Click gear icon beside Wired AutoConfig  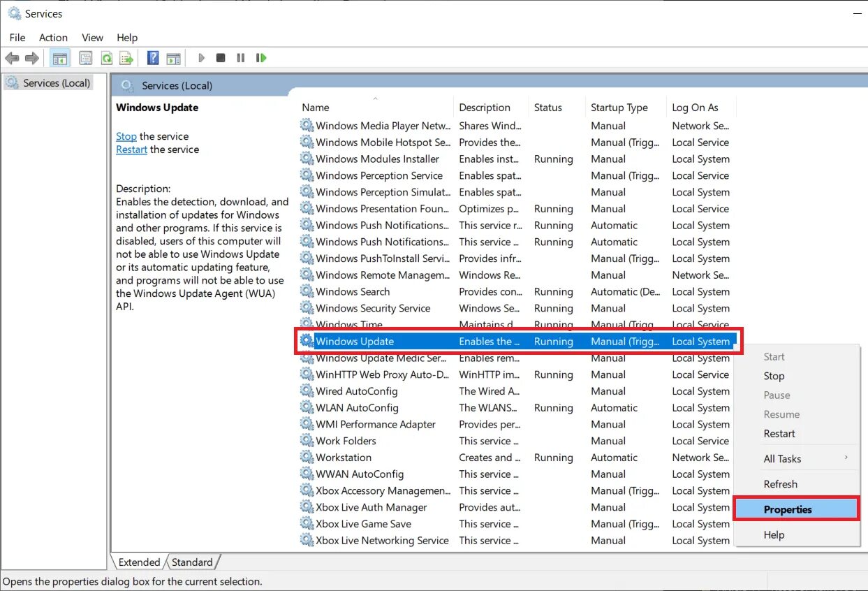pos(307,391)
